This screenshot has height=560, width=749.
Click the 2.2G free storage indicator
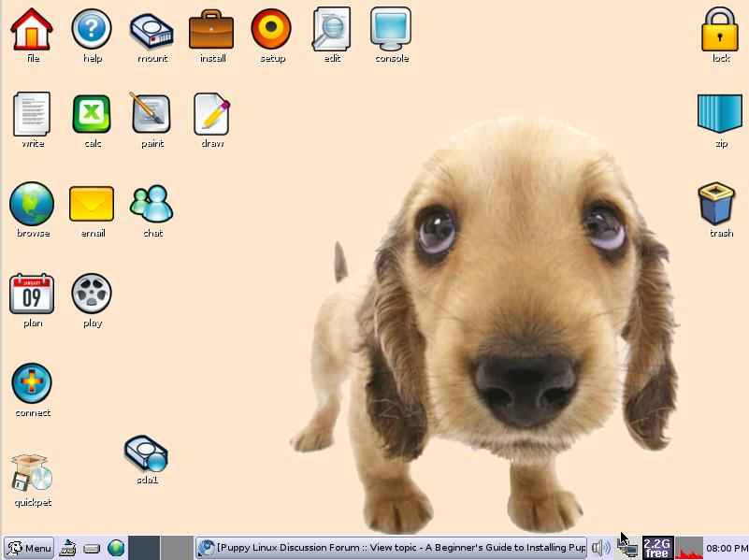(657, 548)
